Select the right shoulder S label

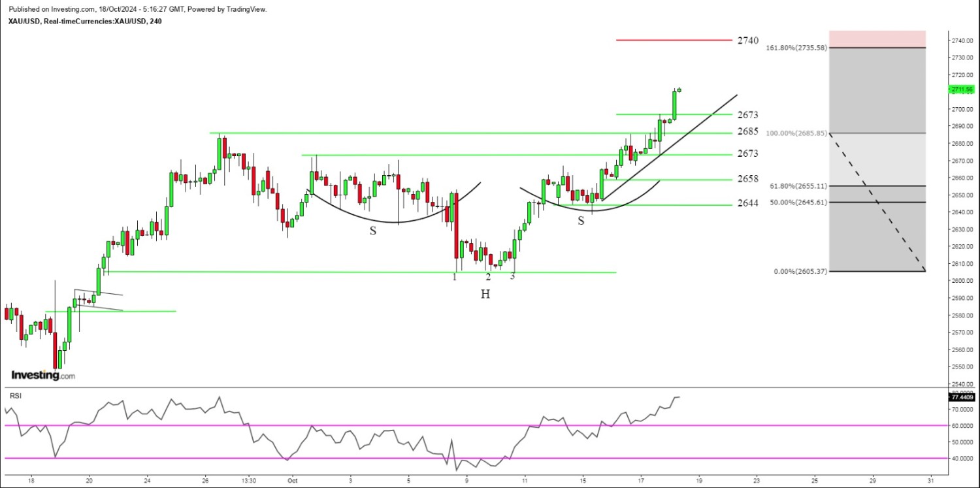[x=581, y=221]
